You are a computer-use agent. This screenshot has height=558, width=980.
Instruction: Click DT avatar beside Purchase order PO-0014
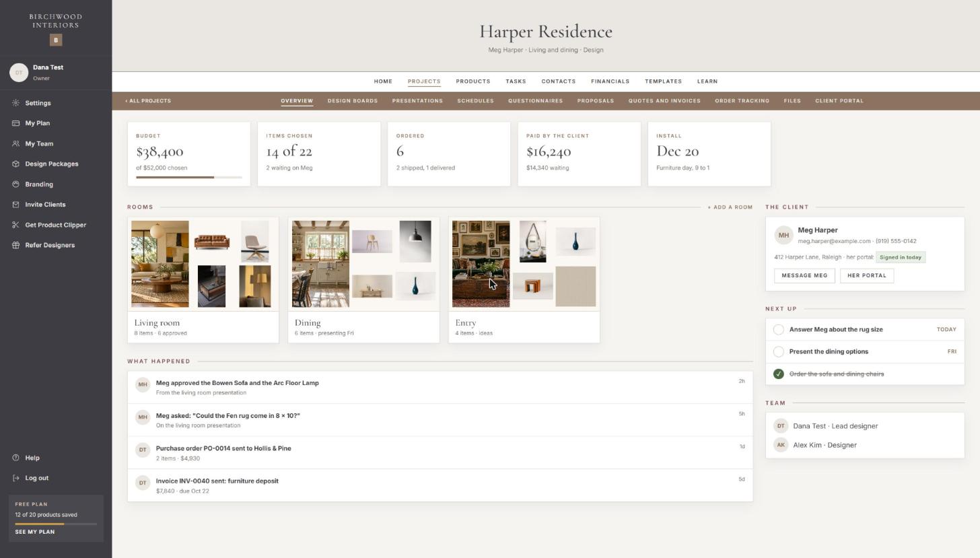click(x=142, y=450)
